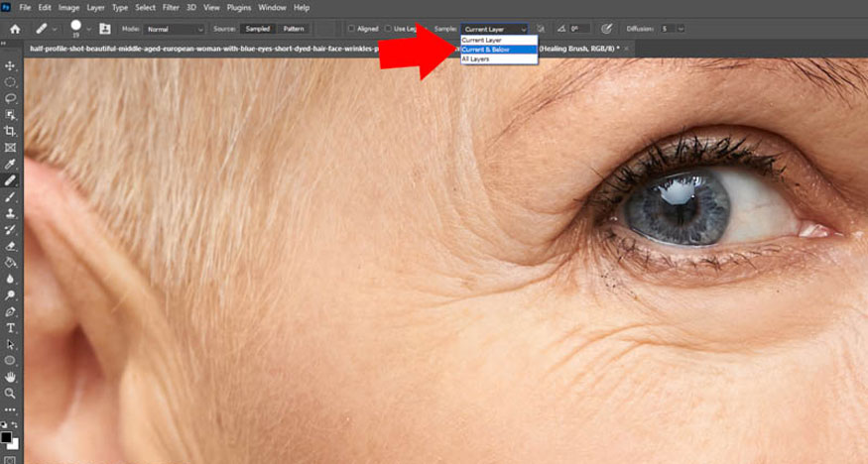Select the Lasso tool
The height and width of the screenshot is (464, 868).
point(10,98)
